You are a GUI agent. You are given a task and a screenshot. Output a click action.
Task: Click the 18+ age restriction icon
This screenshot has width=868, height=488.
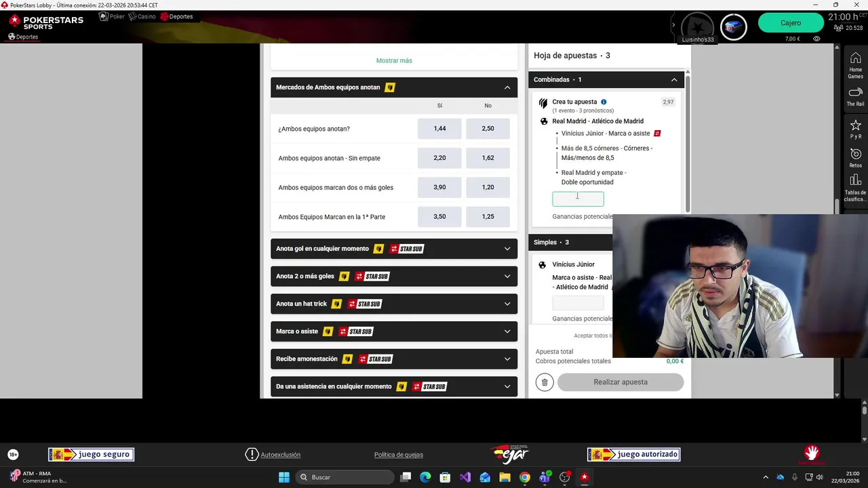point(13,454)
